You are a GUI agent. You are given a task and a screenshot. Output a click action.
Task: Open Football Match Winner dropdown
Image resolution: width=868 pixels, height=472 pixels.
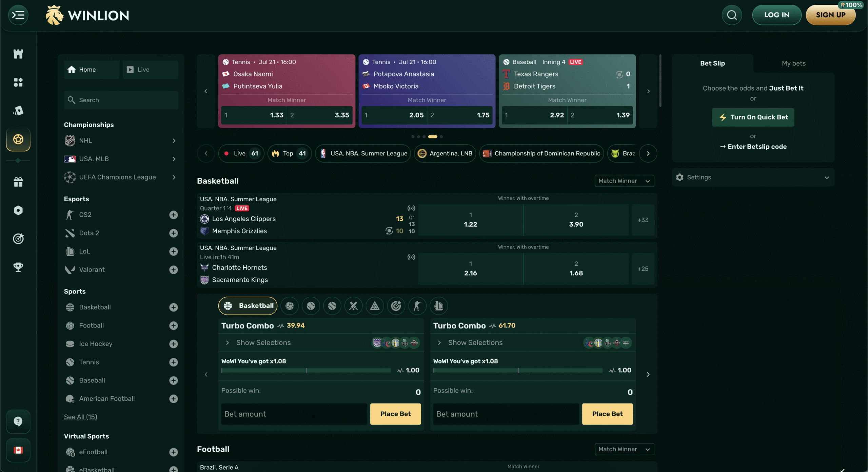pos(624,449)
